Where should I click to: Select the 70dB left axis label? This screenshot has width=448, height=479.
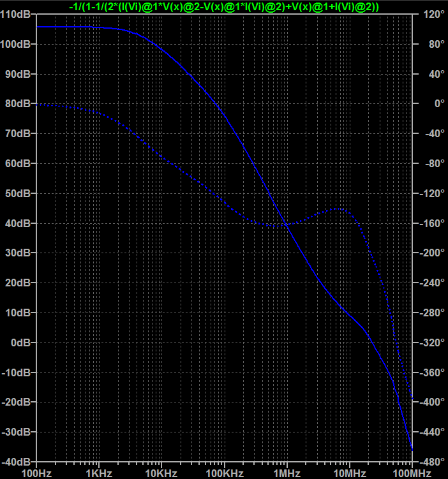tap(18, 133)
